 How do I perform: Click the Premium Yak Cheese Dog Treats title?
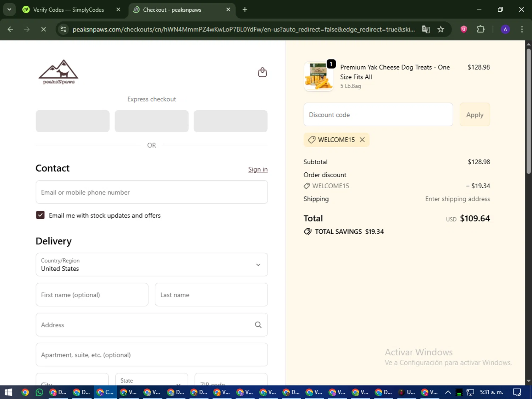click(x=395, y=72)
